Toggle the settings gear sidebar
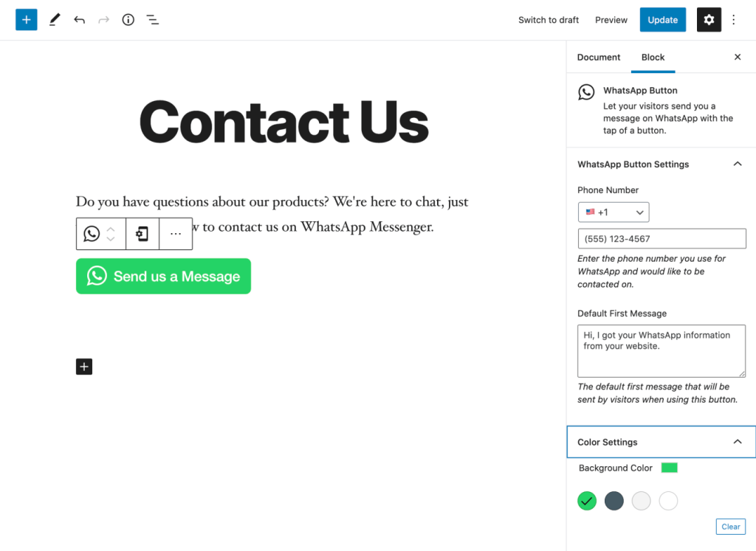Viewport: 756px width, 551px height. [709, 20]
